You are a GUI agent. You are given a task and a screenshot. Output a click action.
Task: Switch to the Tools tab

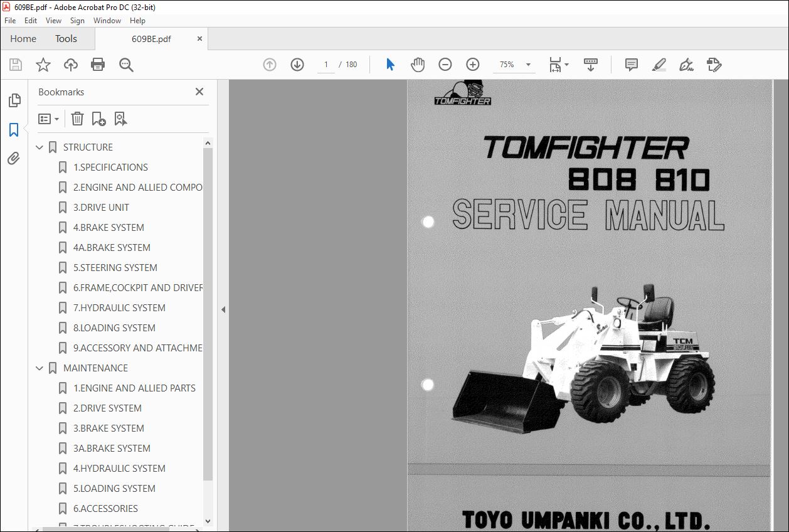tap(66, 38)
